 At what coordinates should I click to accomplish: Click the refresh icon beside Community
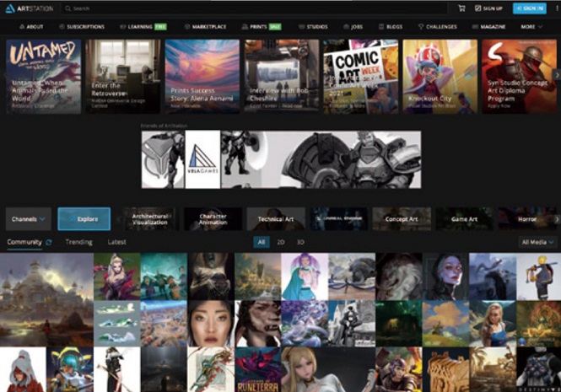point(49,243)
